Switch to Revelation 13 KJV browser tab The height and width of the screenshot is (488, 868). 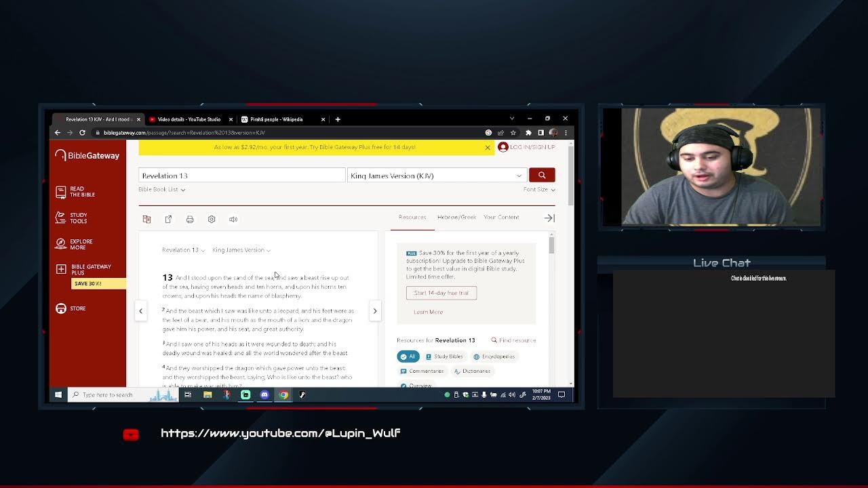tap(97, 119)
